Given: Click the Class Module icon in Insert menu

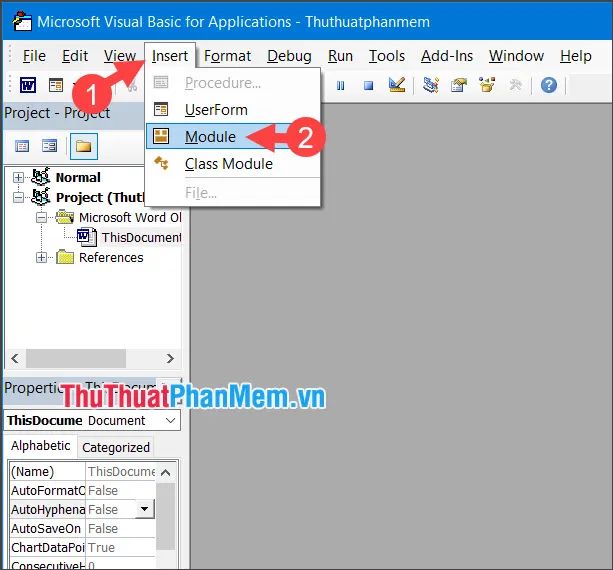Looking at the screenshot, I should click(x=161, y=163).
